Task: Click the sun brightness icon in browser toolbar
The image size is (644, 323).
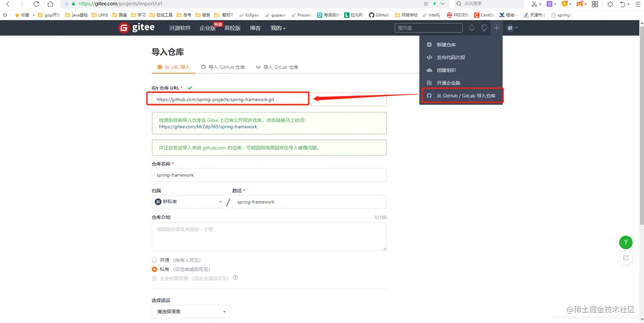Action: pos(610,4)
